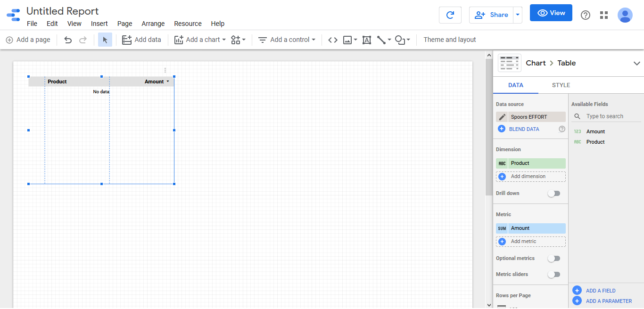
Task: Turn on Optional metrics
Action: coord(554,258)
